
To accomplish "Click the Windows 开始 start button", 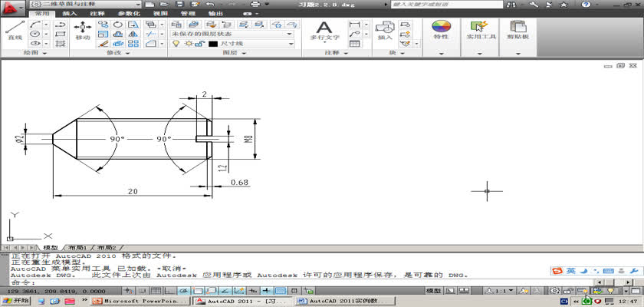I will [16, 301].
